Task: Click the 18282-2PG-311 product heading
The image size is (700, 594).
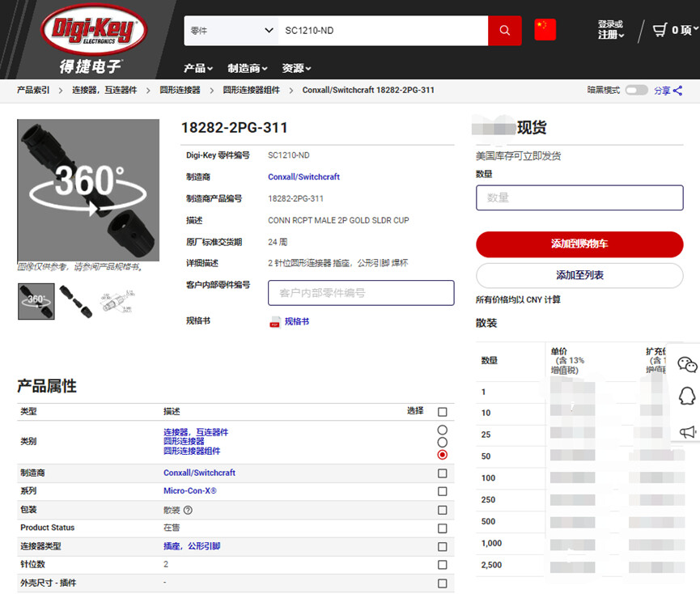Action: coord(235,128)
